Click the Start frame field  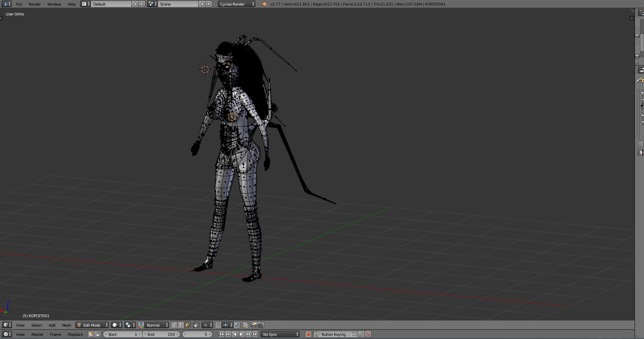click(122, 334)
